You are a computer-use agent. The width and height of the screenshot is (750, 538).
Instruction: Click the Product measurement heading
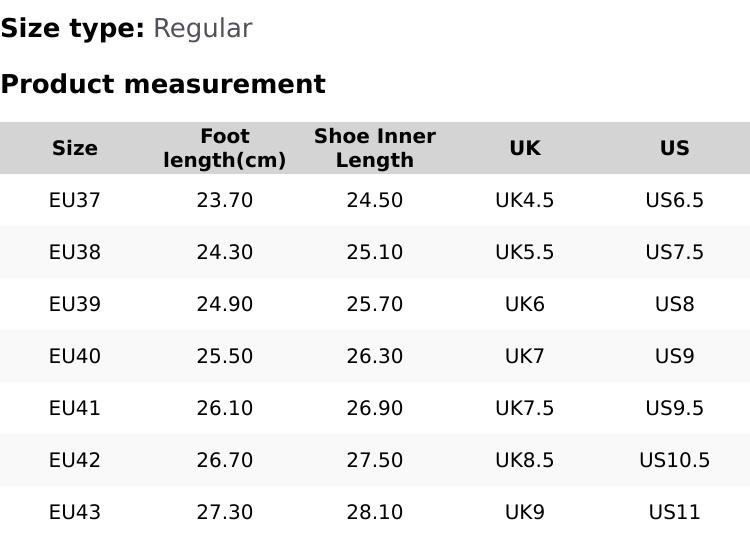[x=163, y=84]
